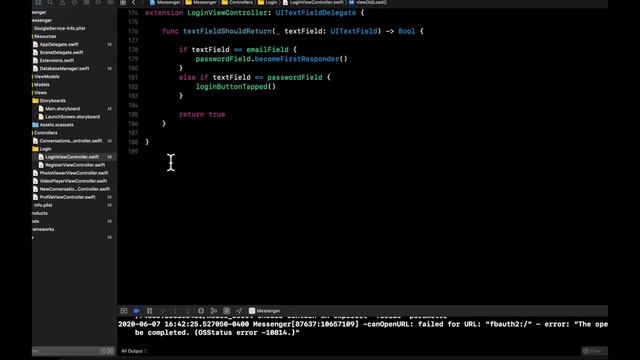Select the Views group
This screenshot has height=360, width=640.
(40, 93)
